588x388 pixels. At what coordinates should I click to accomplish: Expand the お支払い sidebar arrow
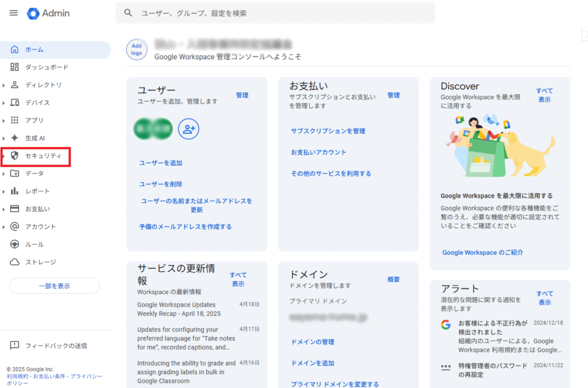click(4, 209)
